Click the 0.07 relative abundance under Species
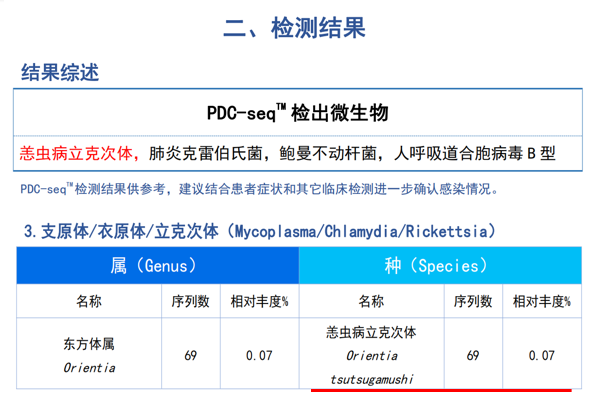Image resolution: width=601 pixels, height=402 pixels. 541,355
